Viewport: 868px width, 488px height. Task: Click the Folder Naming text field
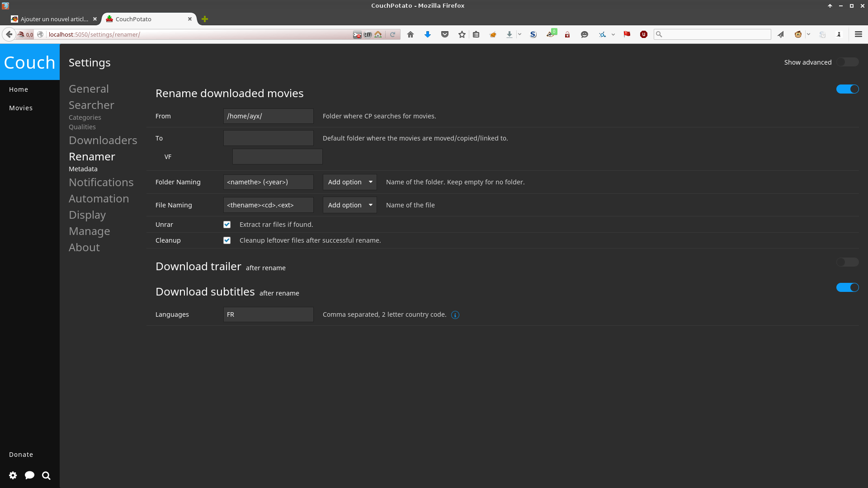click(x=269, y=182)
